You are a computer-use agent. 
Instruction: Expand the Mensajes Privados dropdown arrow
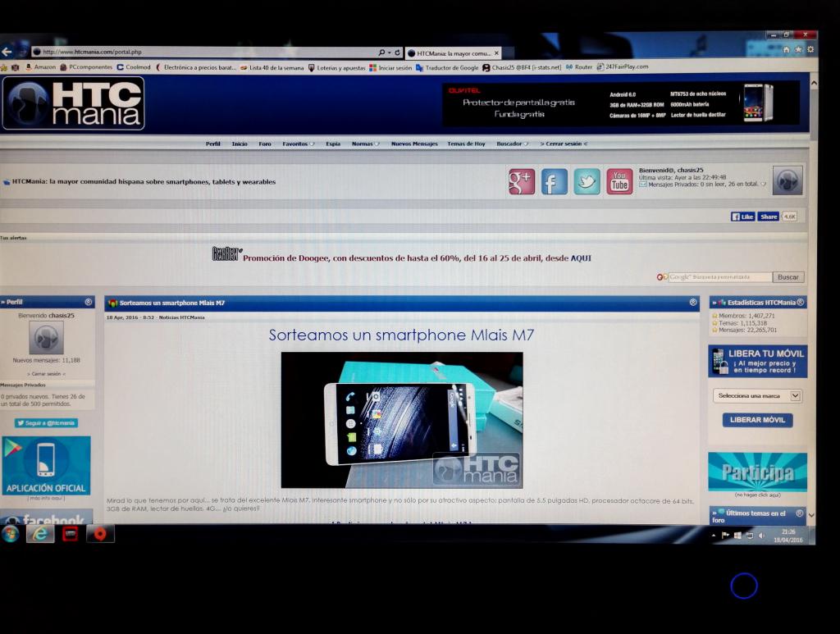tap(764, 185)
